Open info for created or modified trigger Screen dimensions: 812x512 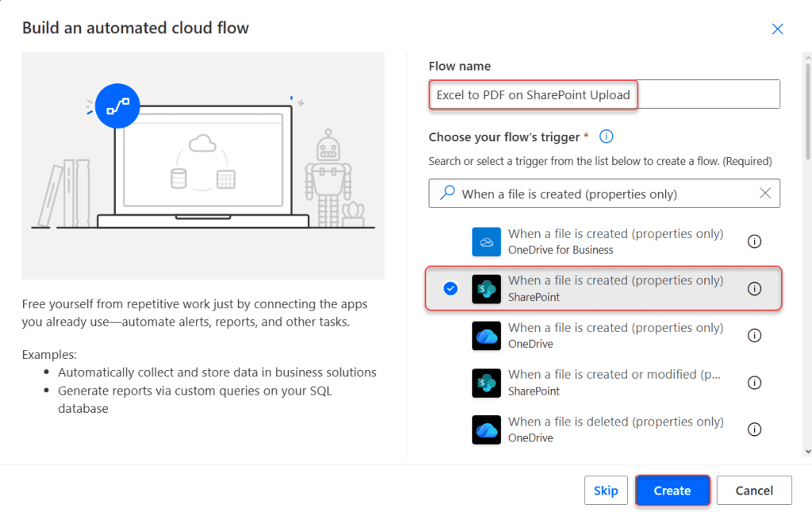pos(755,383)
